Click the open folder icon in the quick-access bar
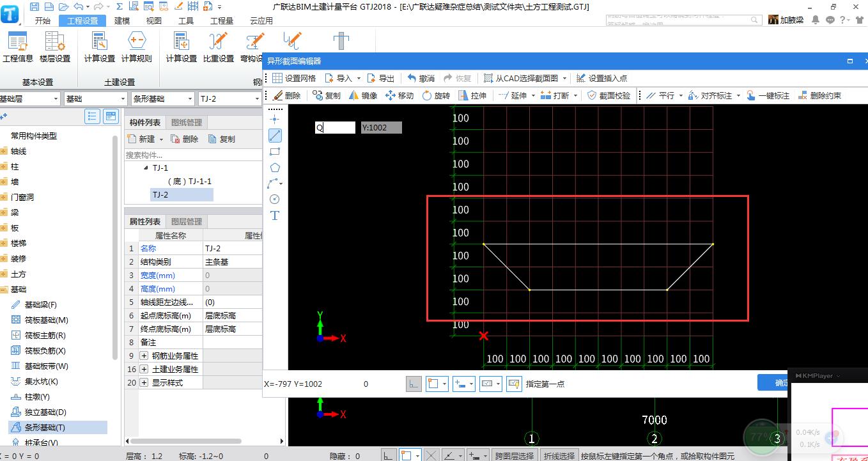Screen dimensions: 868x461 [63, 6]
